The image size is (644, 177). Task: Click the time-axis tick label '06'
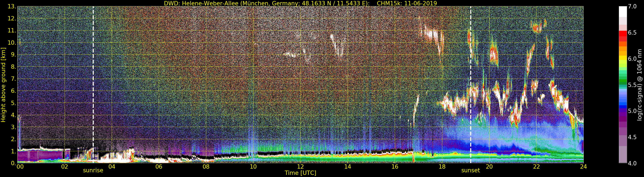[159, 167]
